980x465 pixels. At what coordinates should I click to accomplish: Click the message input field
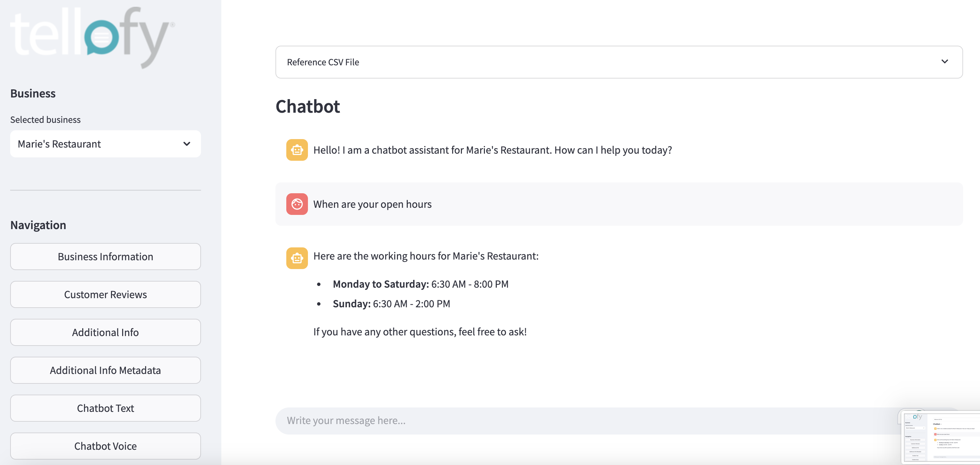(533, 420)
